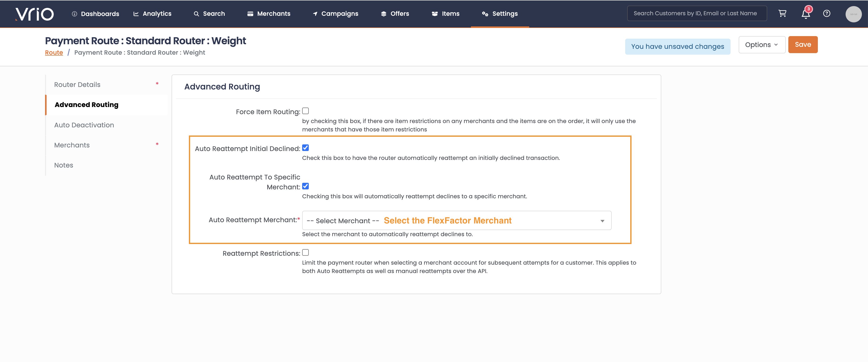
Task: Select Merchants in the sidebar
Action: (x=106, y=145)
